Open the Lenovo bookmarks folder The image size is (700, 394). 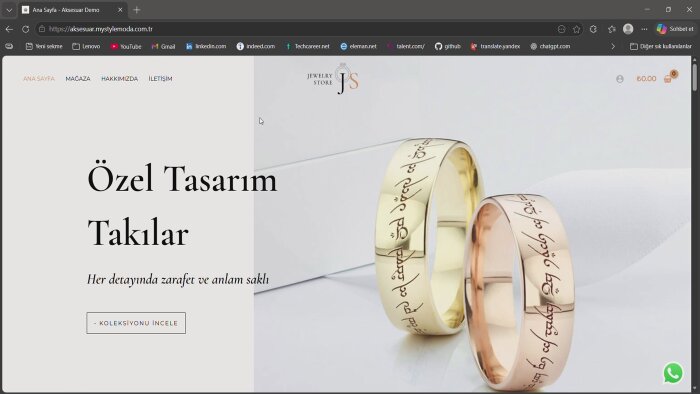(86, 46)
